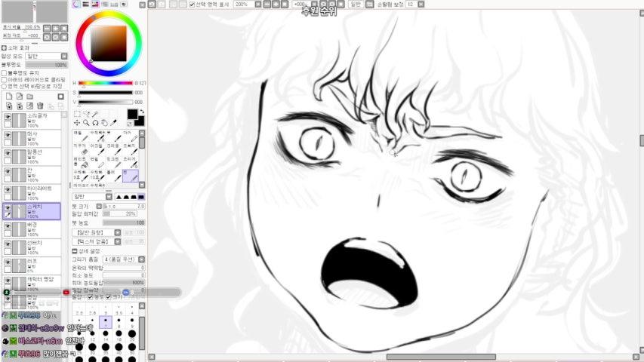Toggle the RGB slider panel icon
This screenshot has height=362, width=644.
86,4
